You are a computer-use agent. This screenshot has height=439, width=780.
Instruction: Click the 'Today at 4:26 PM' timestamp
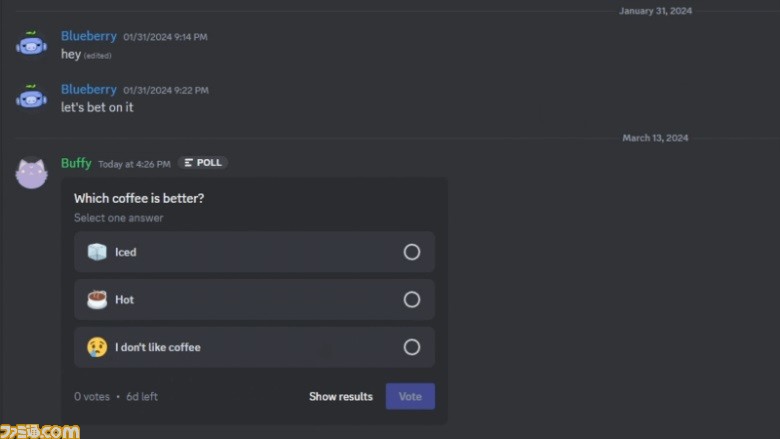[x=134, y=164]
